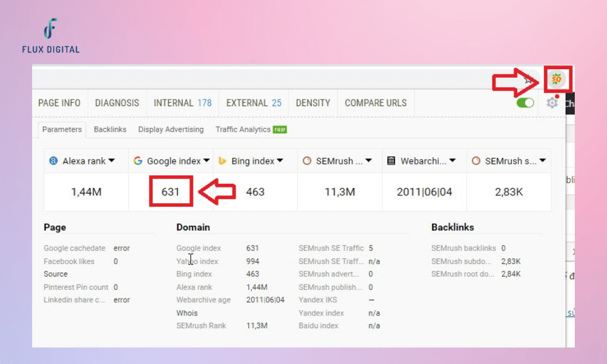
Task: Click the Bing logo icon
Action: 222,161
